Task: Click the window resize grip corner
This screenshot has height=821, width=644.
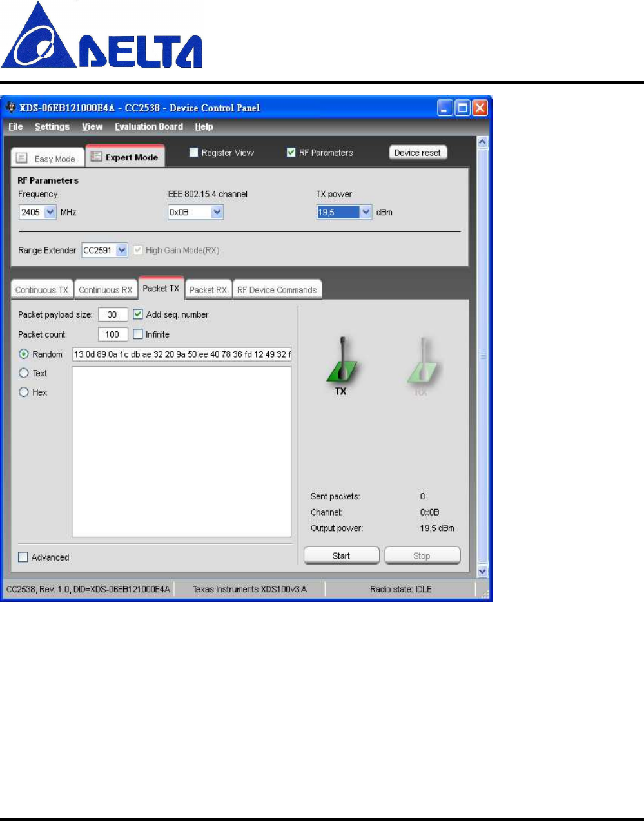Action: tap(485, 594)
